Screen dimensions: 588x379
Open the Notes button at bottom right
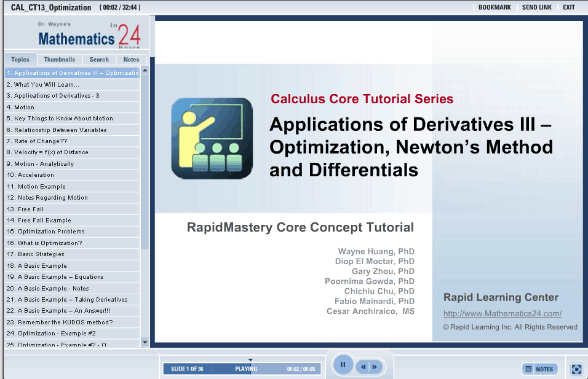[x=539, y=369]
